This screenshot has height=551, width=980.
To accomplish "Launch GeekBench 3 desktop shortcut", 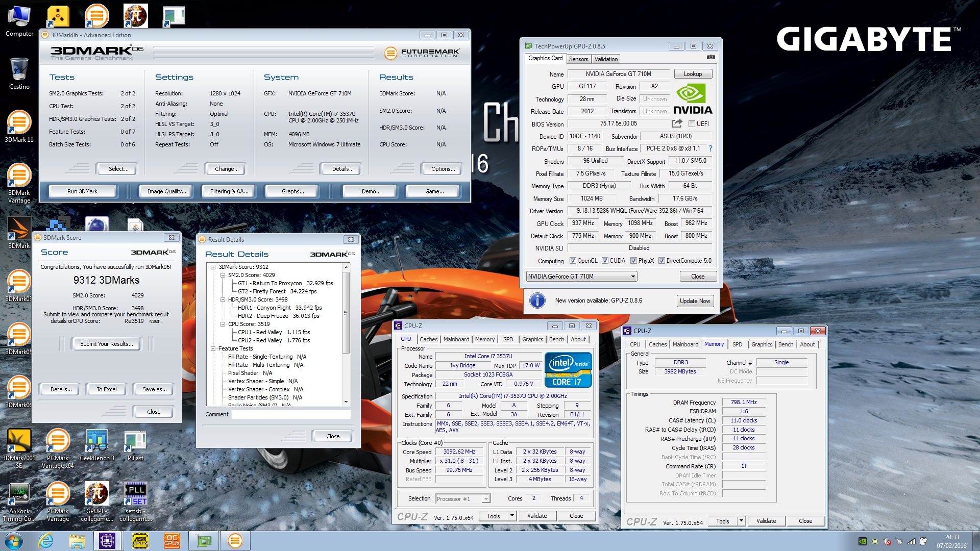I will pos(96,445).
